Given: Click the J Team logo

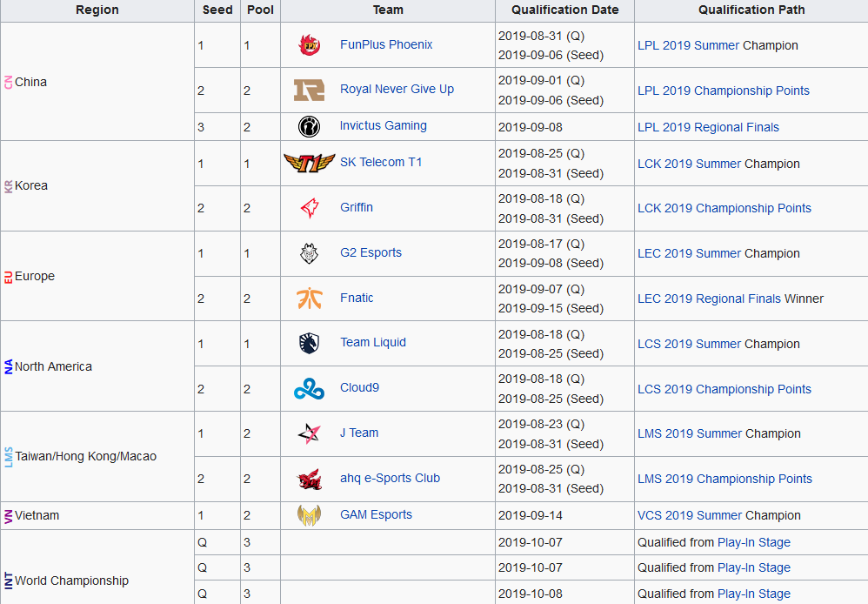Looking at the screenshot, I should coord(309,433).
